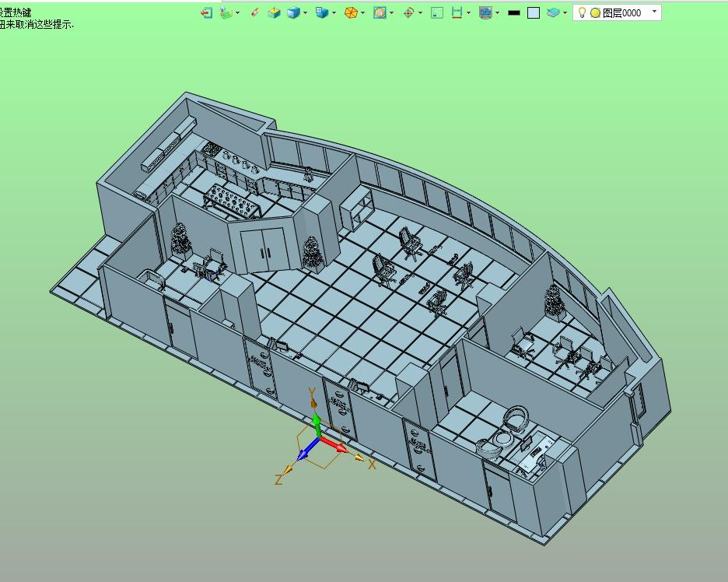728x582 pixels.
Task: Click the monitor display settings icon
Action: click(x=485, y=13)
